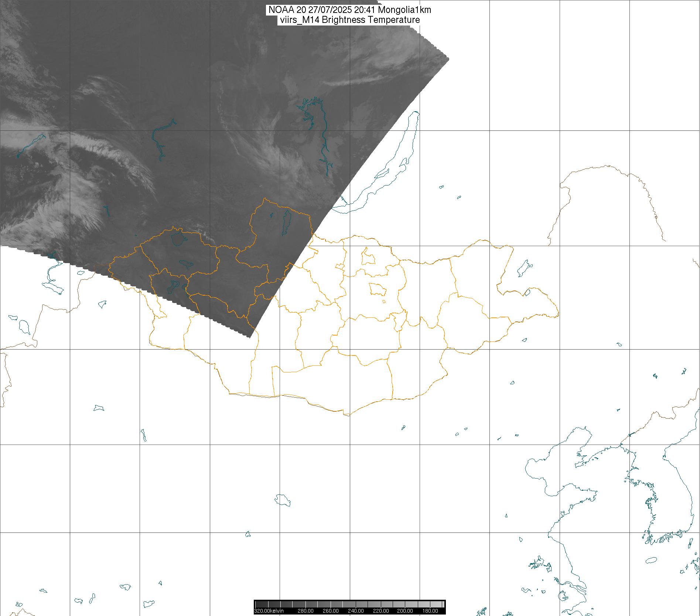Click the '320.00kelvin' colorbar label
This screenshot has width=700, height=616.
[269, 611]
